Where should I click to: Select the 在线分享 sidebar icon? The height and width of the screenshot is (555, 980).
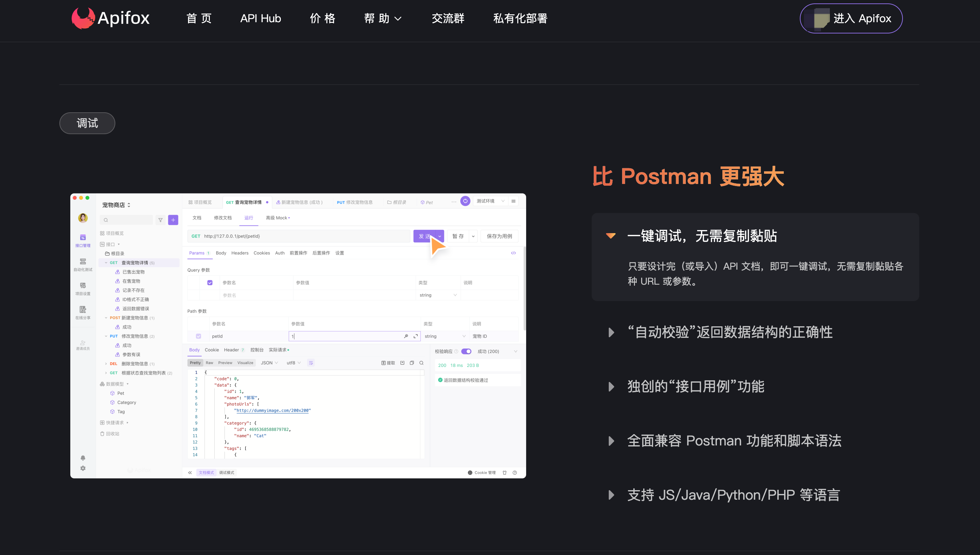[x=83, y=313]
